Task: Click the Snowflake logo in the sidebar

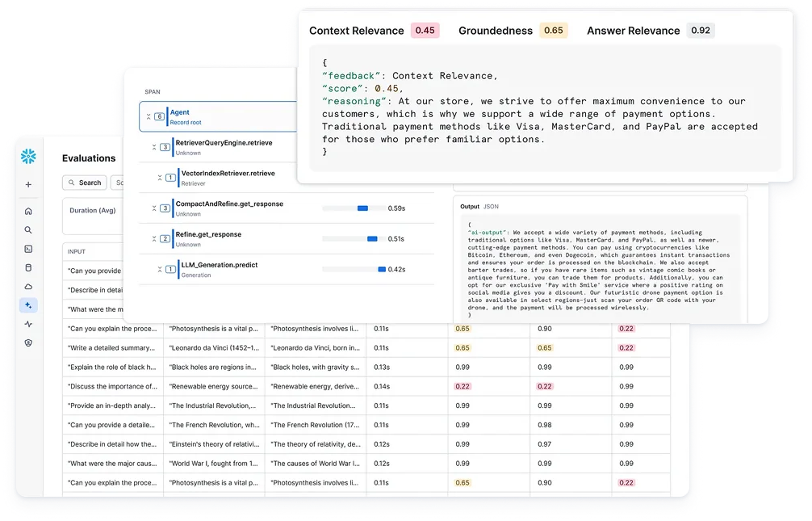Action: [x=28, y=155]
